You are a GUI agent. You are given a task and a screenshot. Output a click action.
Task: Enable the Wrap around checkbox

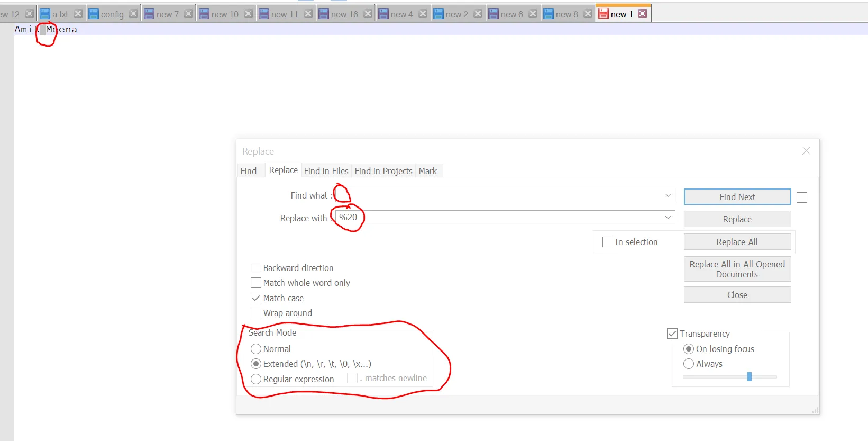[x=256, y=313]
